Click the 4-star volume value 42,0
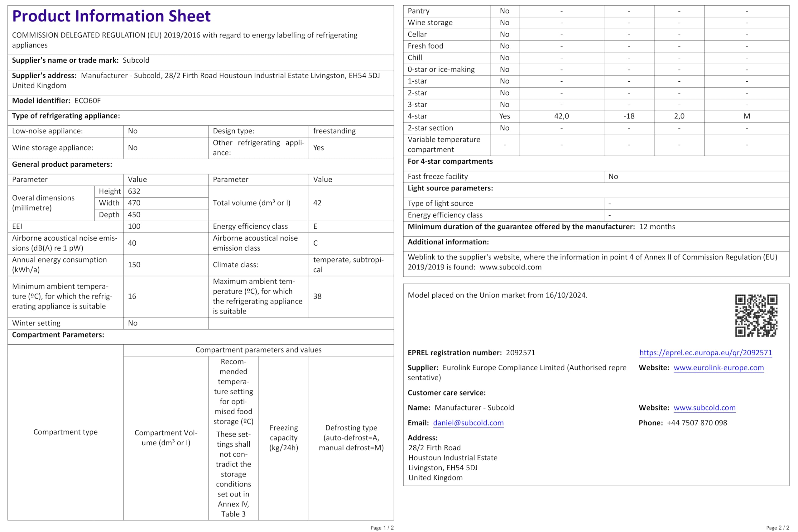 [x=561, y=116]
